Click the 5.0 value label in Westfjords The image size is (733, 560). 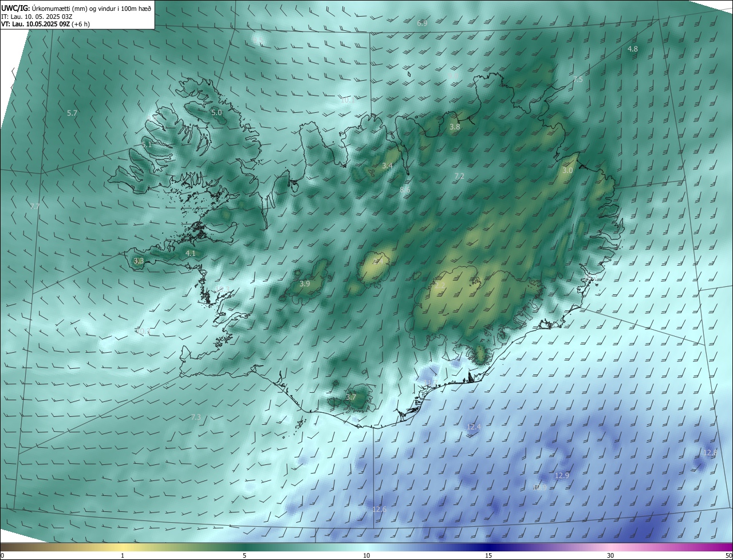point(216,113)
